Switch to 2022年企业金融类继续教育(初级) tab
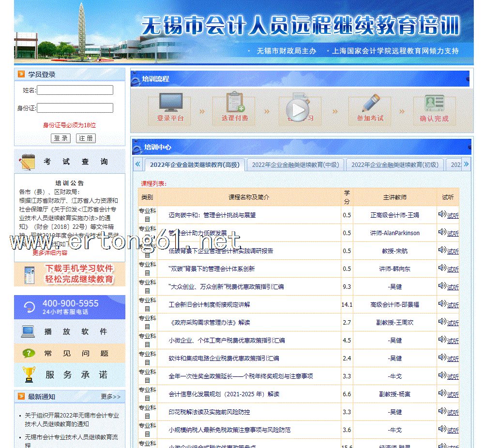484x448 pixels. coord(394,165)
